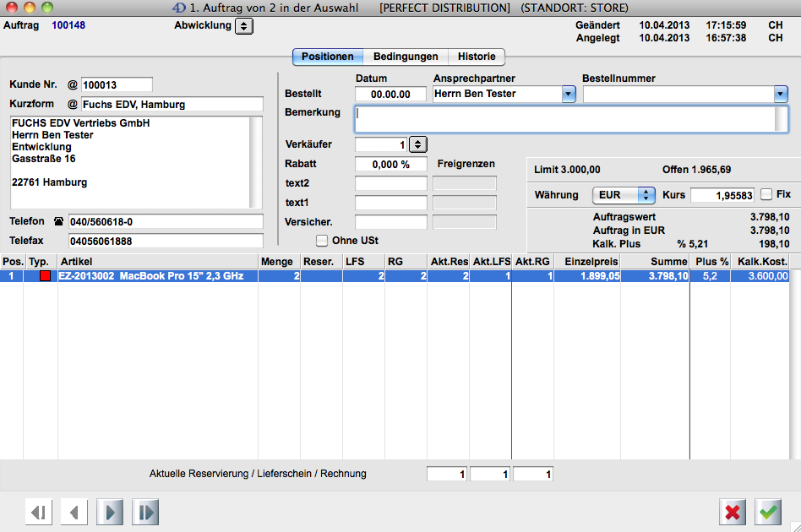
Task: Expand the Ansprechpartner dropdown arrow
Action: click(x=569, y=94)
